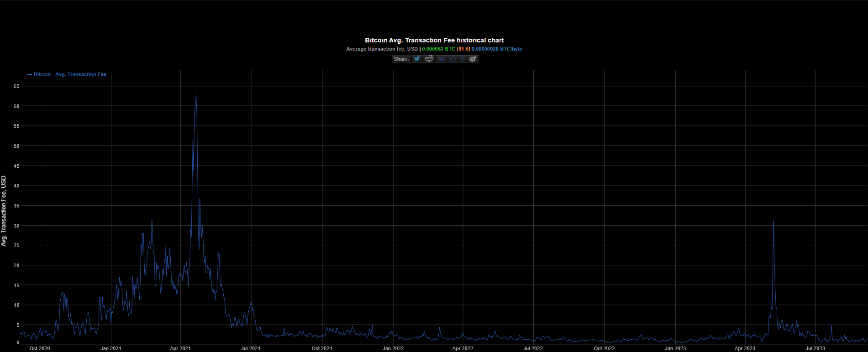Share chart on Facebook
The image size is (868, 352).
(x=463, y=59)
